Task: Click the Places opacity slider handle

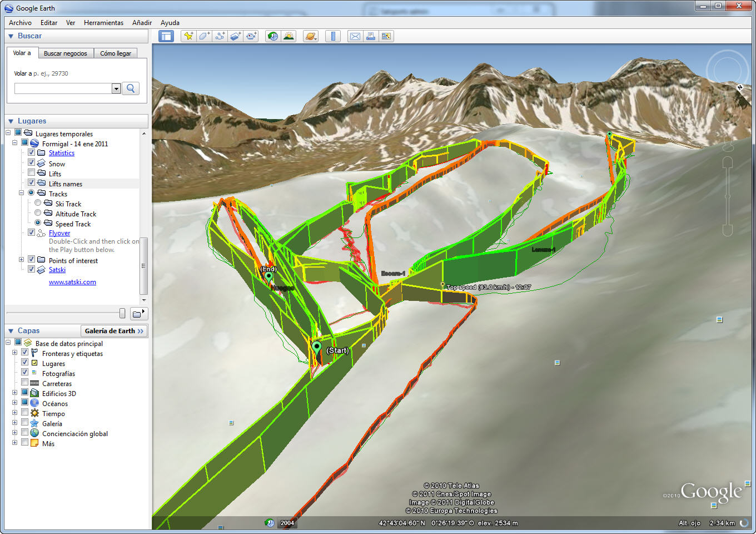Action: 122,313
